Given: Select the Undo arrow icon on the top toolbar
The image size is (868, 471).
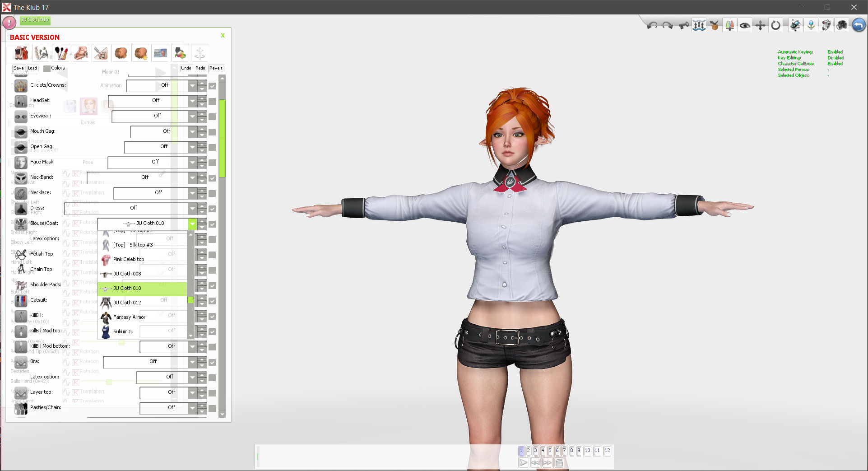Looking at the screenshot, I should pos(652,25).
